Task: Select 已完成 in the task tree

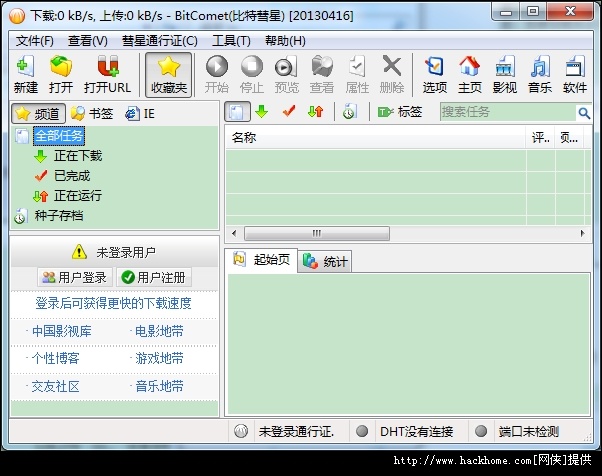Action: click(72, 176)
